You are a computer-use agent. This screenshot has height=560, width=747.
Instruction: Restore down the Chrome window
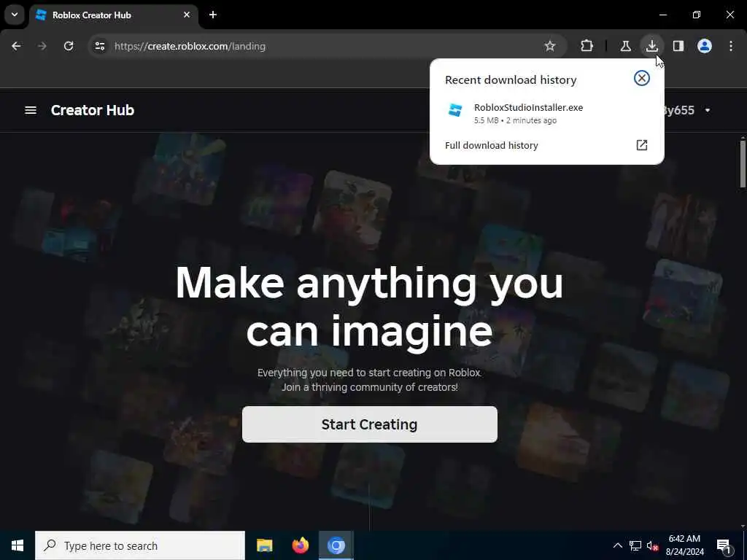(x=697, y=15)
